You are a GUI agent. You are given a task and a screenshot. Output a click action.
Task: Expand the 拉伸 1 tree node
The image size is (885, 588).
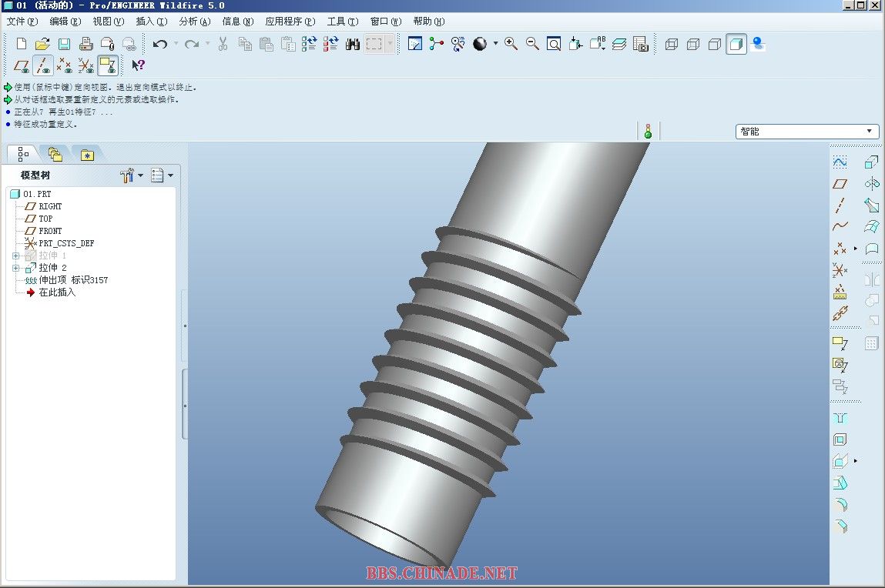[x=16, y=256]
